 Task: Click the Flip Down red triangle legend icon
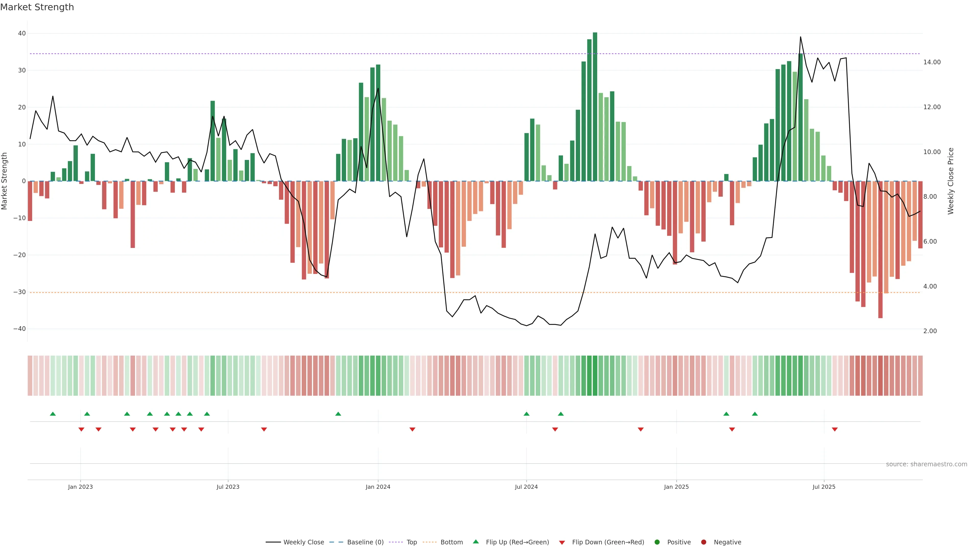[562, 543]
